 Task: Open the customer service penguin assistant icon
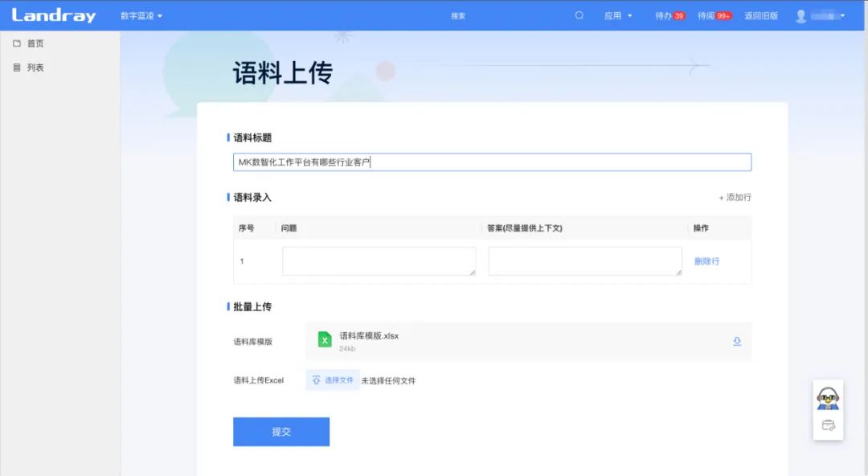click(x=828, y=399)
